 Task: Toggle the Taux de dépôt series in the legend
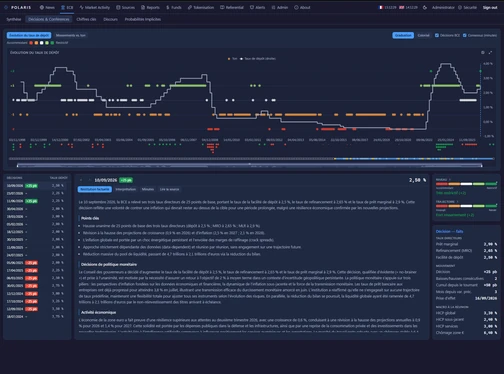(x=258, y=59)
